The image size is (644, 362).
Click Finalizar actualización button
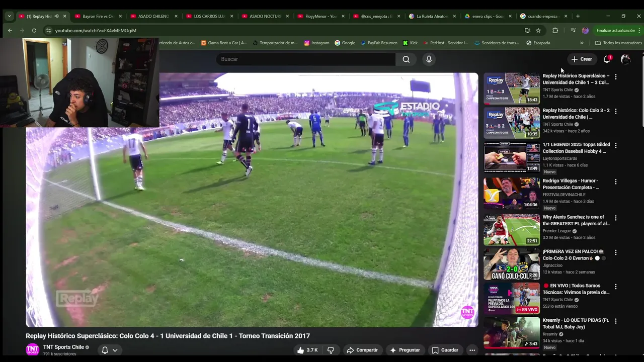(618, 30)
